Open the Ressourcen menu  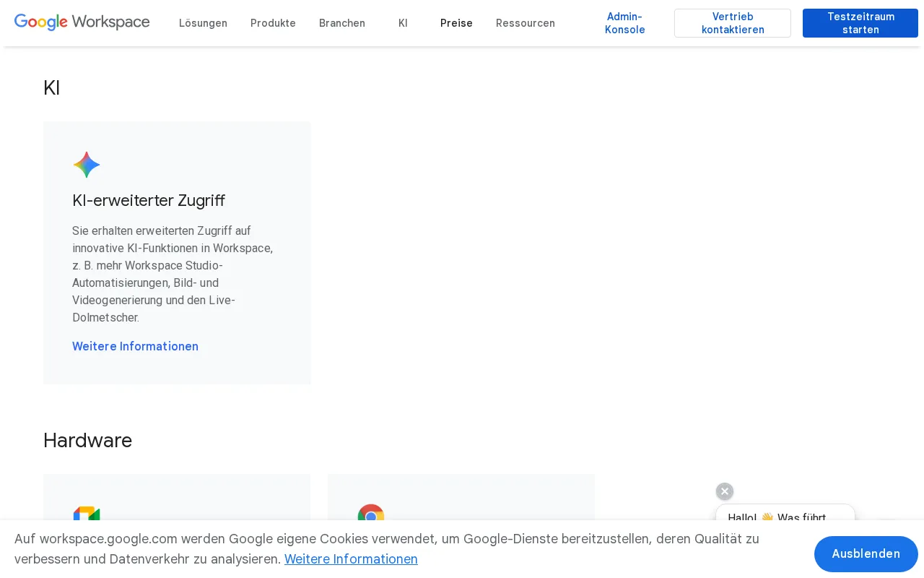(526, 23)
